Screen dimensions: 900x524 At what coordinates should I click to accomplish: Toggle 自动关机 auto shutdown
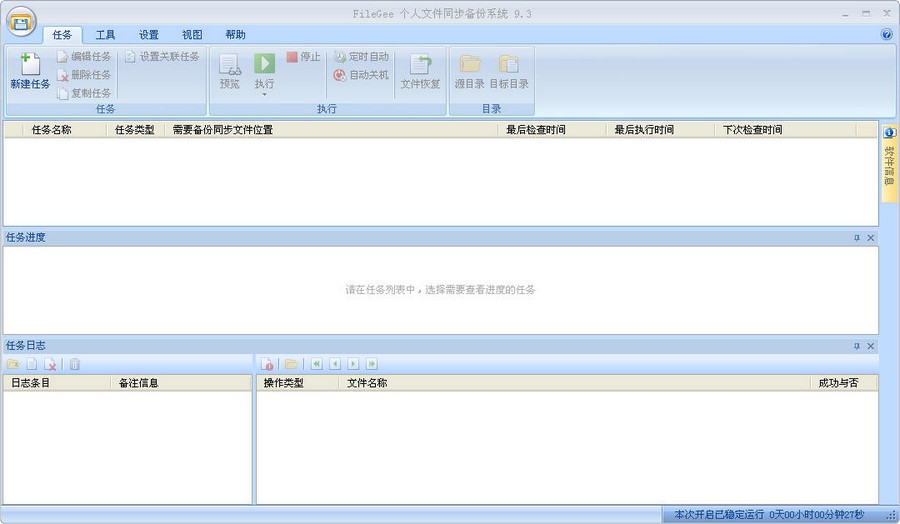tap(362, 75)
